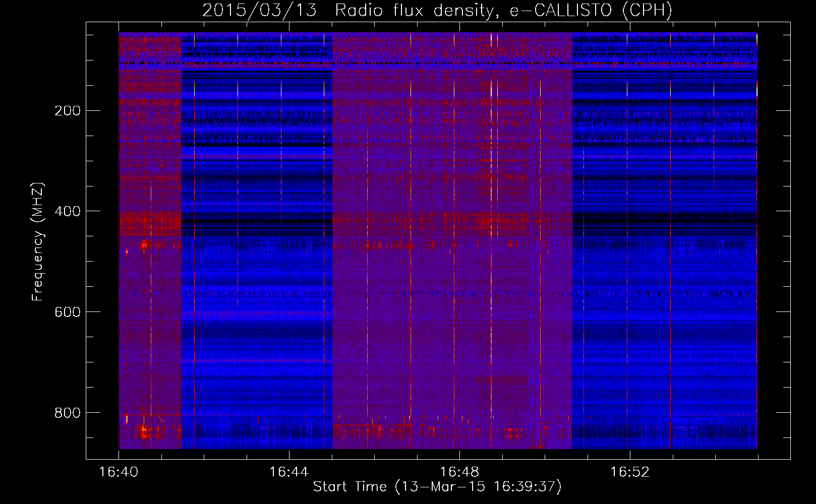Click the 'Frequency (MHZ)' axis label
Viewport: 816px width, 504px height.
pos(38,241)
